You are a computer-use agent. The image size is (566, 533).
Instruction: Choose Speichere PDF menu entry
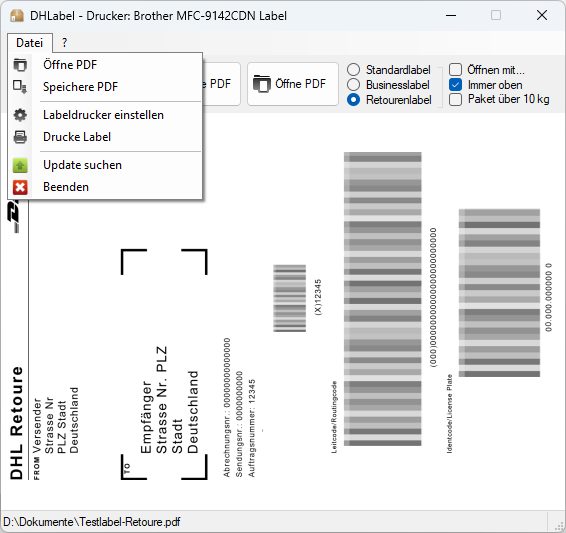point(105,87)
